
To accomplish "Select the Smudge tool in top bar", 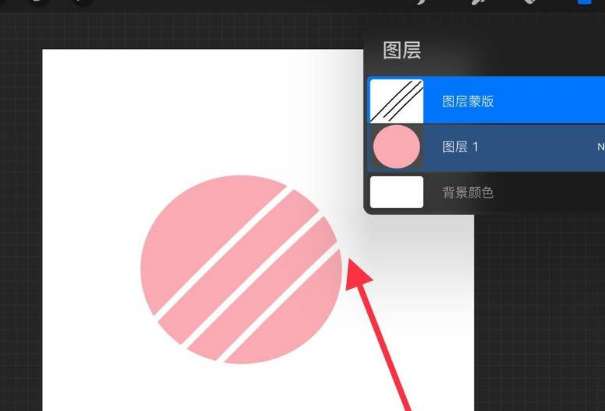I will tap(478, 2).
